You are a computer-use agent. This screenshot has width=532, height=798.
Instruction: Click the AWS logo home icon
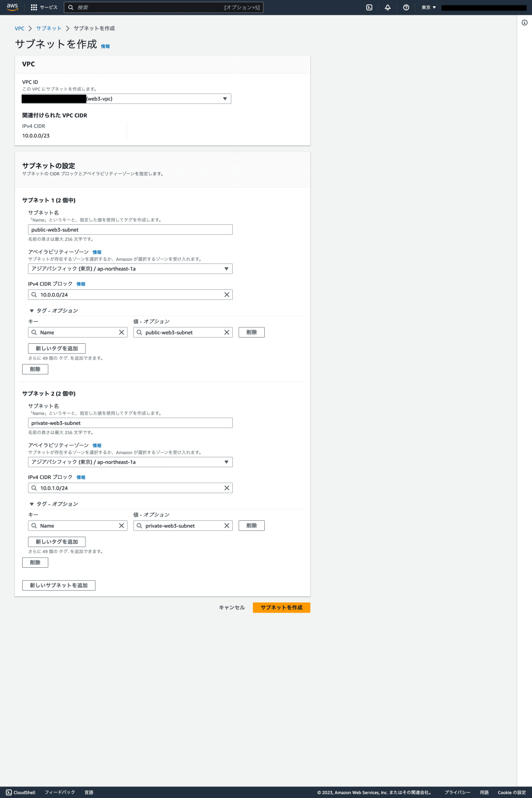(12, 7)
